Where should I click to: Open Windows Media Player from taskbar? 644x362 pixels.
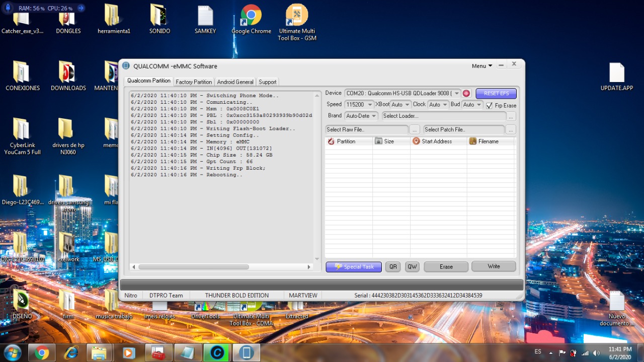pos(128,353)
